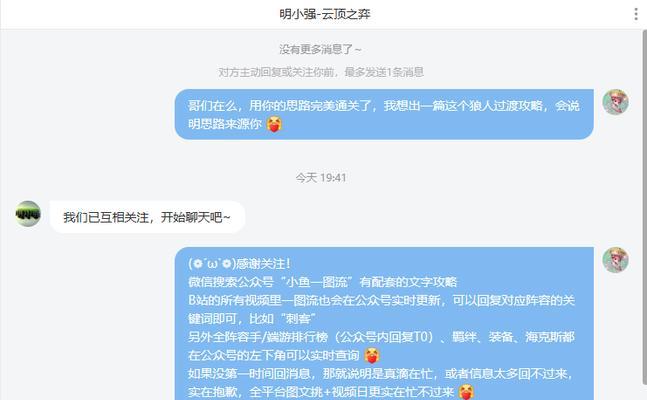Click the avatar beside the 哥们在么 message
This screenshot has height=400, width=647.
(615, 102)
